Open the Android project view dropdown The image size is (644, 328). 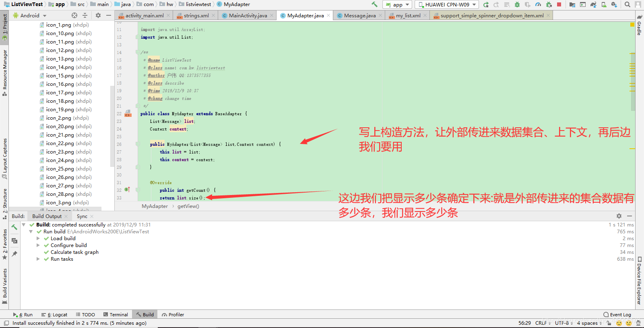(x=30, y=15)
